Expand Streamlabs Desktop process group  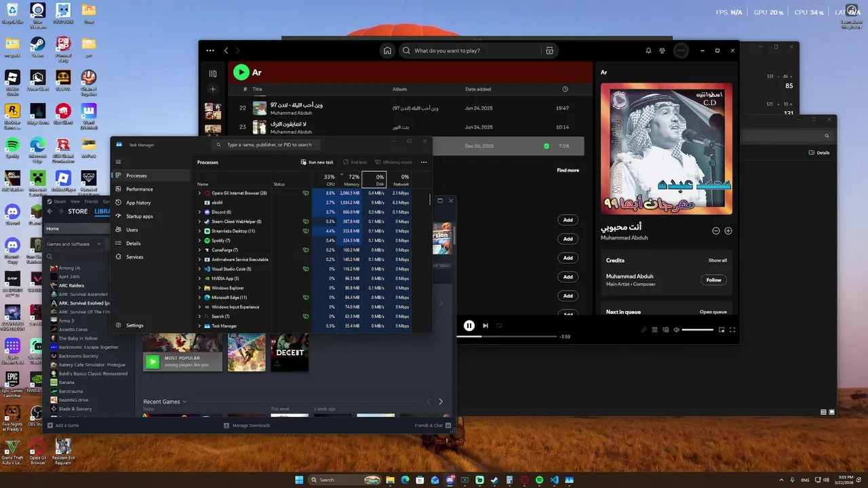click(x=199, y=231)
